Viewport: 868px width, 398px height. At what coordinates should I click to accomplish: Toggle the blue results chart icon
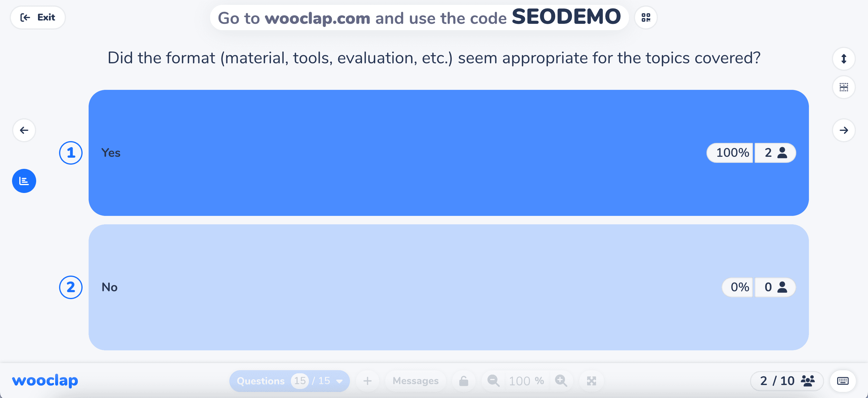pyautogui.click(x=24, y=181)
